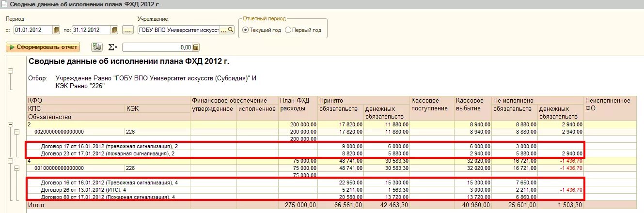Click the start date input 01.01.2012

(x=33, y=30)
